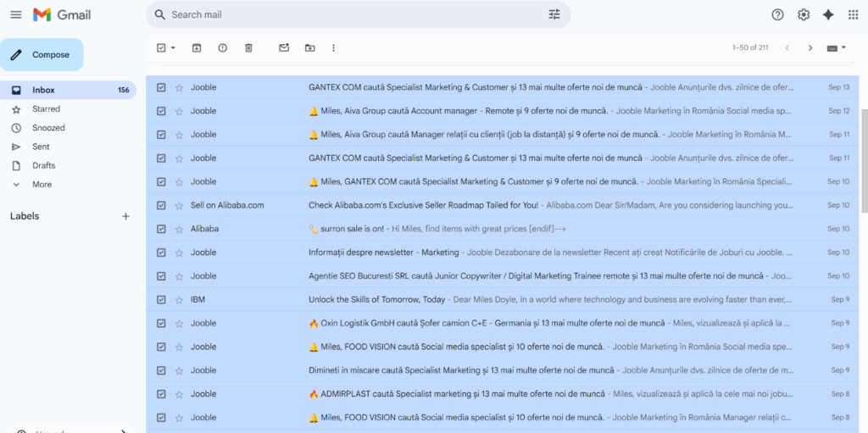Screen dimensions: 868x433
Task: Uncheck the IBM email checkbox
Action: coord(161,300)
